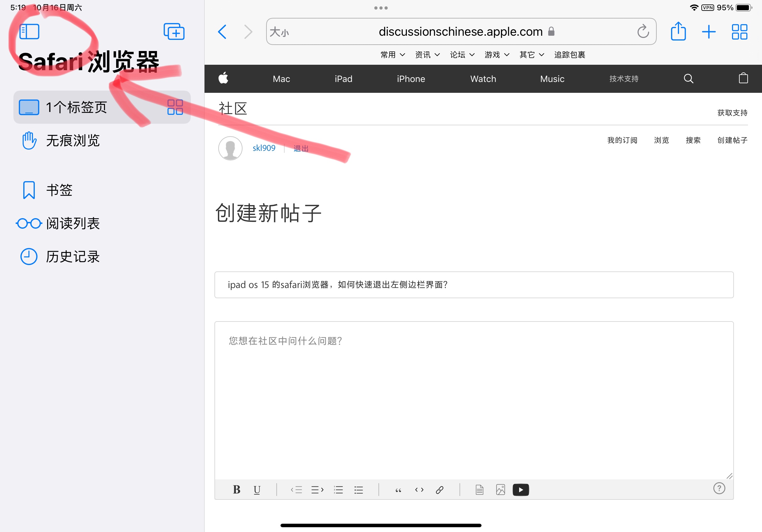Open the skl909 profile link
This screenshot has height=532, width=762.
264,148
